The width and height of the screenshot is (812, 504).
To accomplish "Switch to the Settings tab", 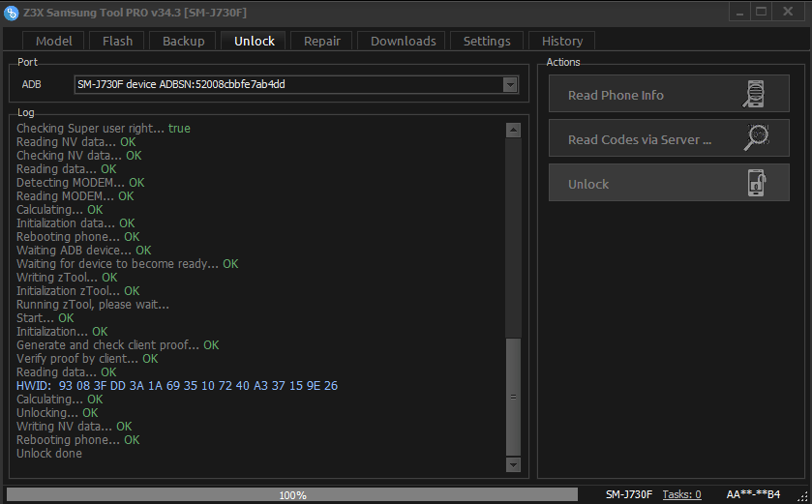I will tap(487, 41).
